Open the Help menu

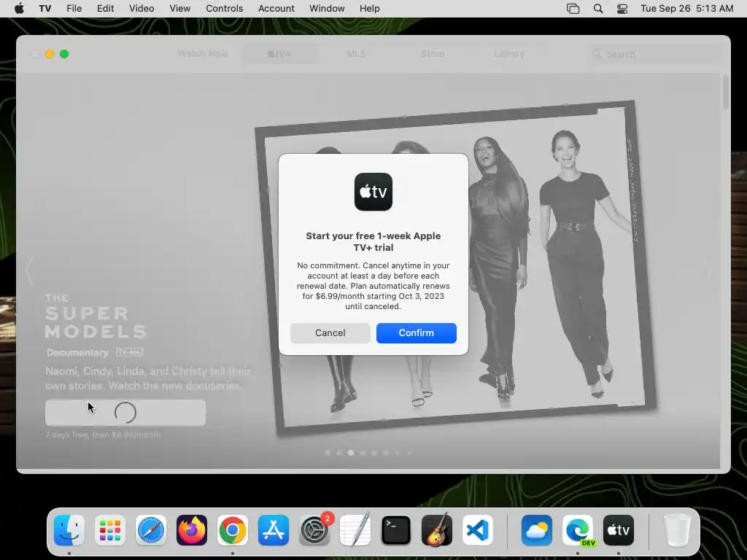coord(369,8)
